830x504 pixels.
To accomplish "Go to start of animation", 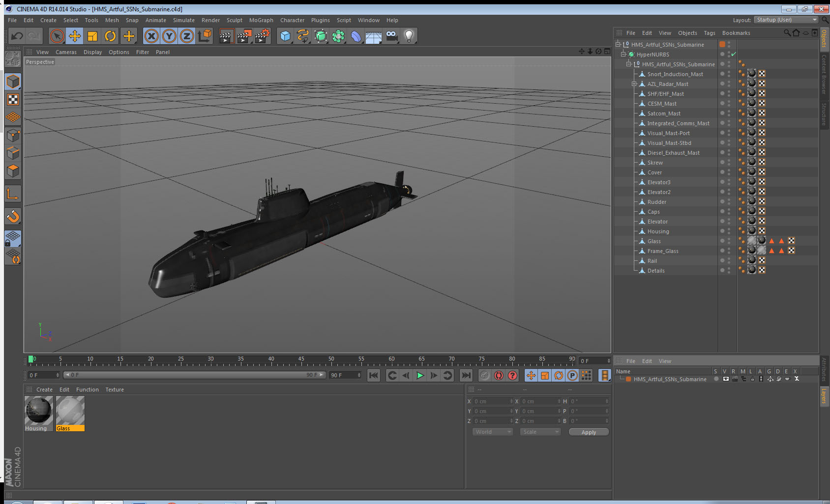I will [x=374, y=376].
